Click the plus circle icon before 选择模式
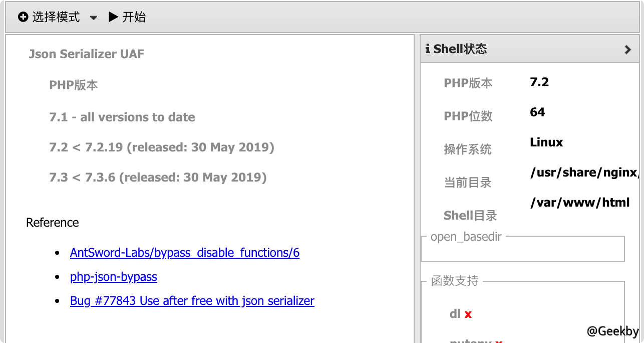 coord(23,16)
